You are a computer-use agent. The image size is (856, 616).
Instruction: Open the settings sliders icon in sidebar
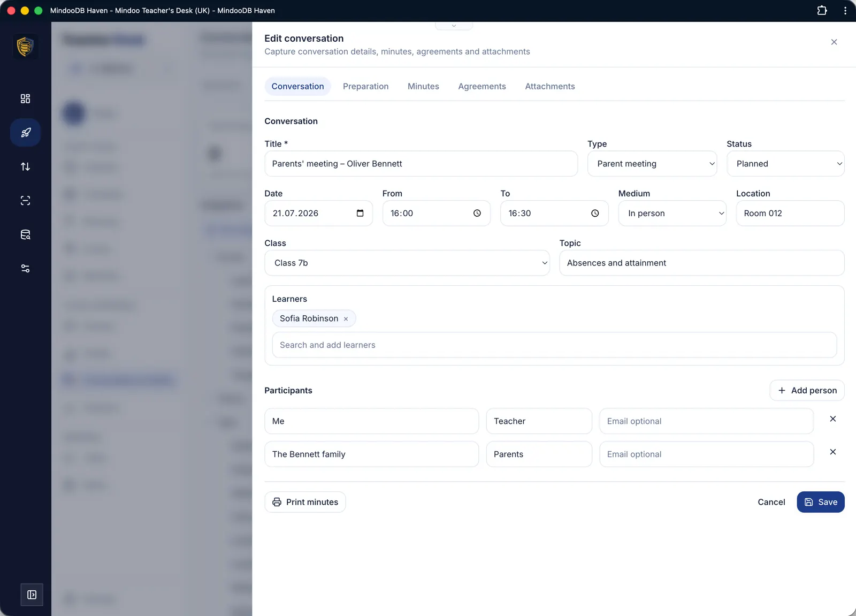[x=25, y=269]
